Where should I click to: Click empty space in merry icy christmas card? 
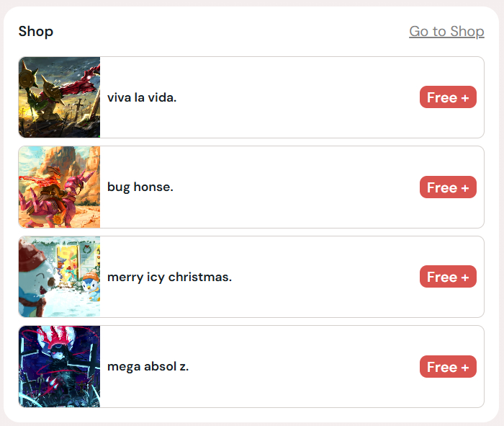325,277
